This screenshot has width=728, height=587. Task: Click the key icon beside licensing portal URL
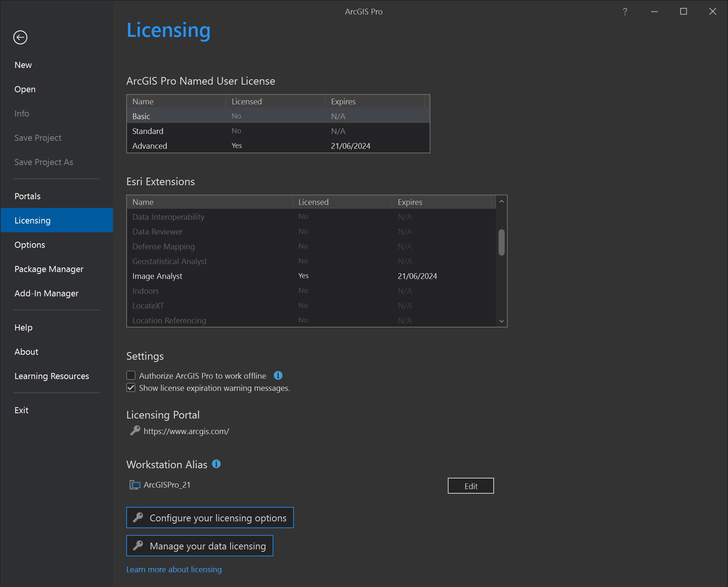[135, 431]
